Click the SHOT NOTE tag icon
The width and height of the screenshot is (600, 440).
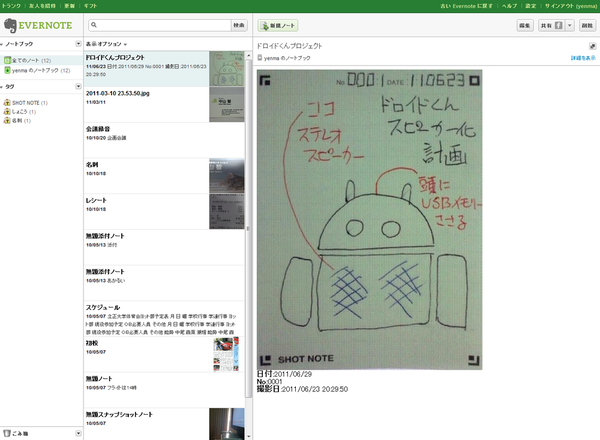7,103
